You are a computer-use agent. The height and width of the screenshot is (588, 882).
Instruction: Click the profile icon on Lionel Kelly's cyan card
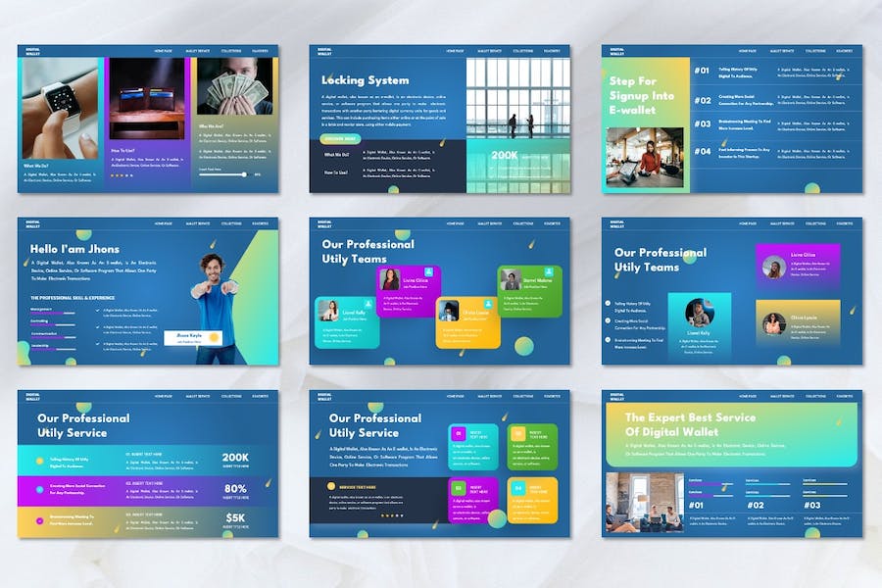point(368,304)
